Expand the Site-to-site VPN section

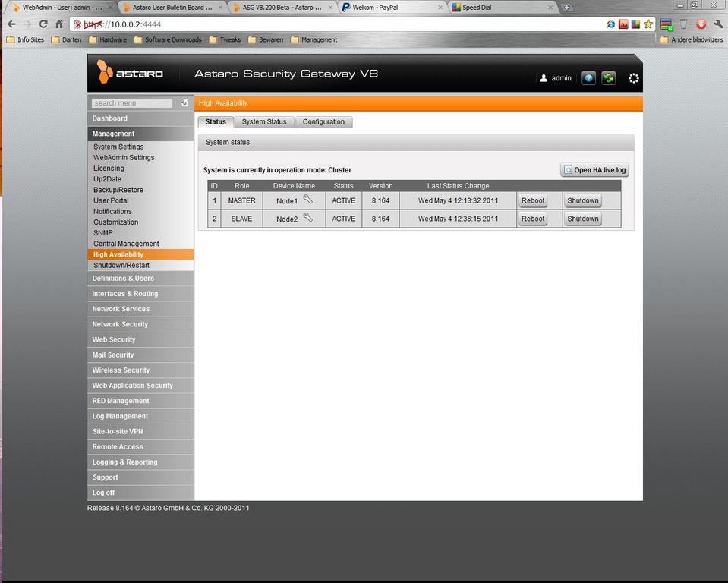[x=140, y=432]
